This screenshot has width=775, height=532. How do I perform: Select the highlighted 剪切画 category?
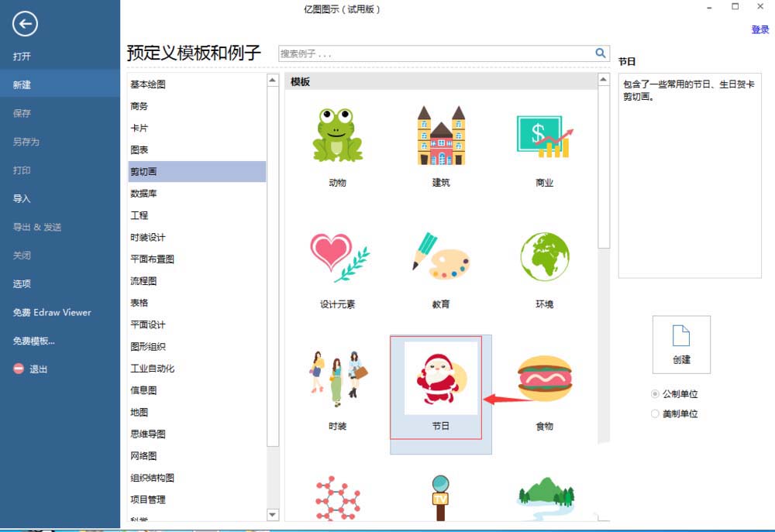197,171
